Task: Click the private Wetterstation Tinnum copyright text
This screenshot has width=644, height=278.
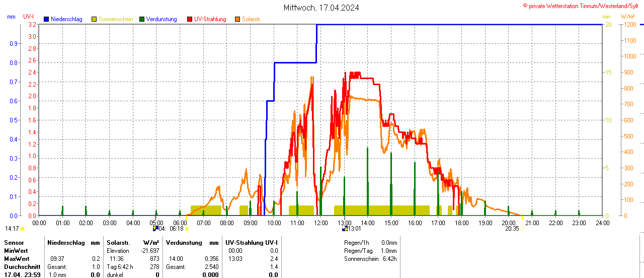Action: click(x=583, y=6)
